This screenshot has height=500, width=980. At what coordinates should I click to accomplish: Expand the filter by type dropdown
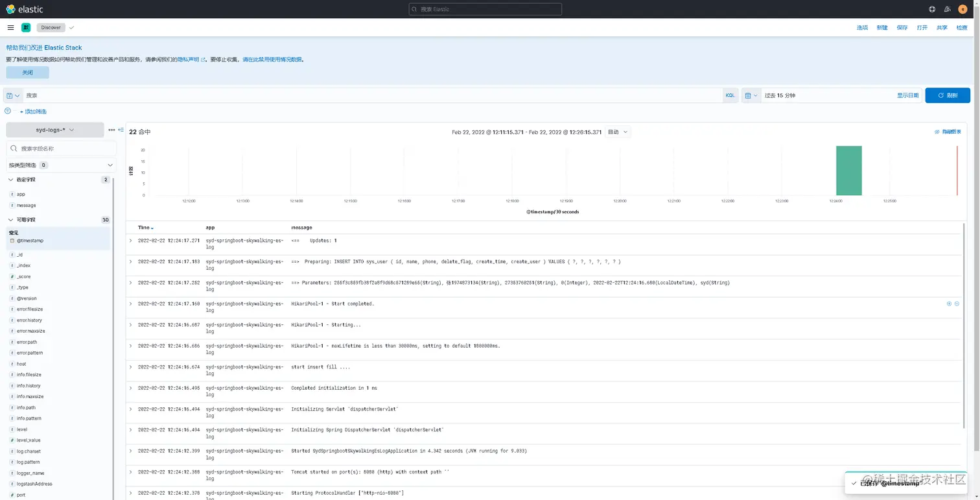tap(62, 165)
